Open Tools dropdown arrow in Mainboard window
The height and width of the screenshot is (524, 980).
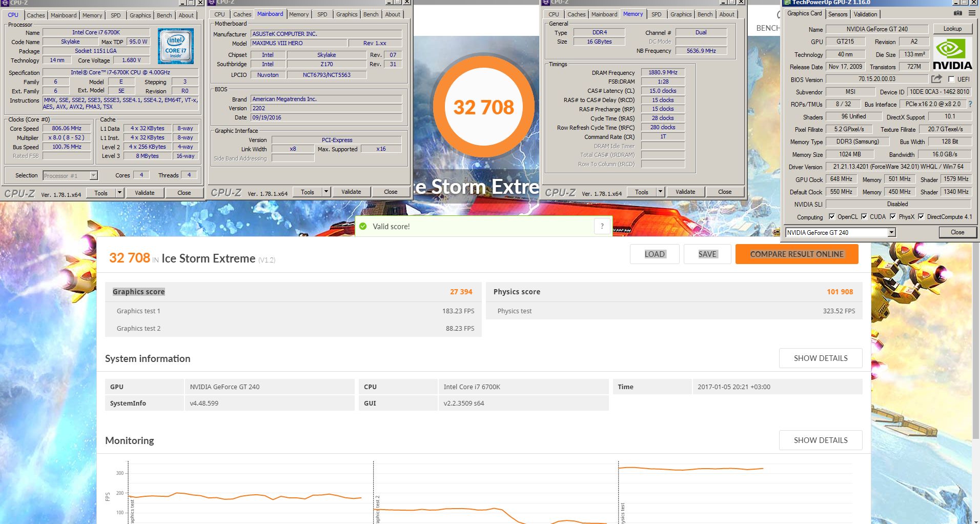[326, 192]
